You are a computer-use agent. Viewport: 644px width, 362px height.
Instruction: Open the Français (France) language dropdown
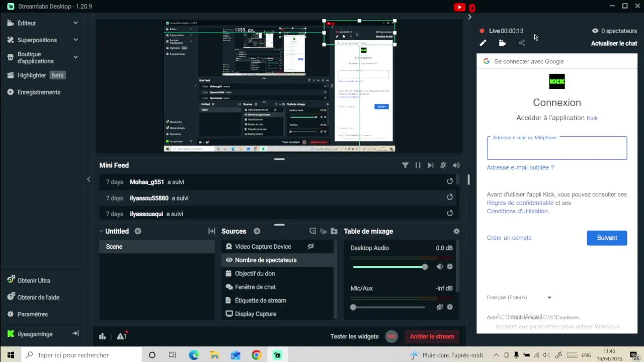click(519, 298)
